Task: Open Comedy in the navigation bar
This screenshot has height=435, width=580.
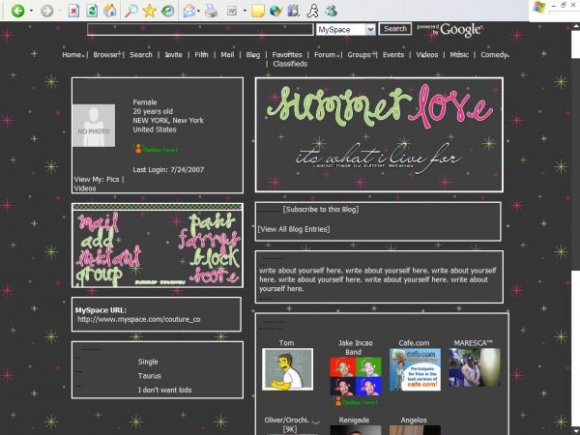Action: (494, 55)
